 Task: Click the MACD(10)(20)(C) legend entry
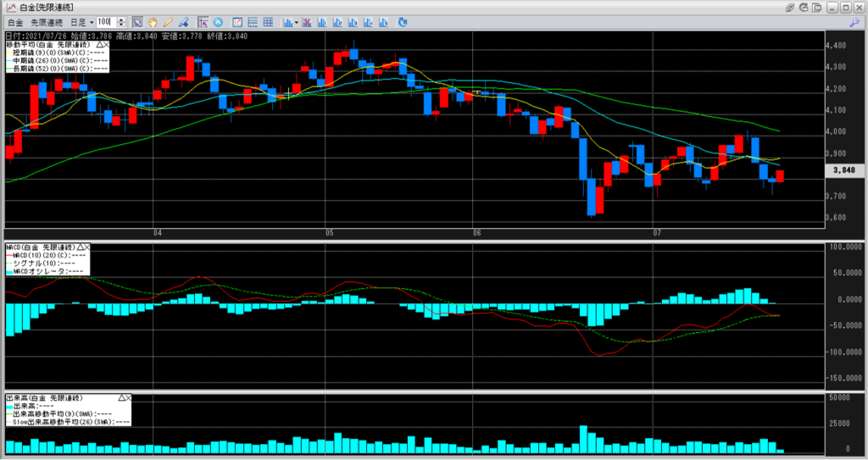pyautogui.click(x=47, y=255)
